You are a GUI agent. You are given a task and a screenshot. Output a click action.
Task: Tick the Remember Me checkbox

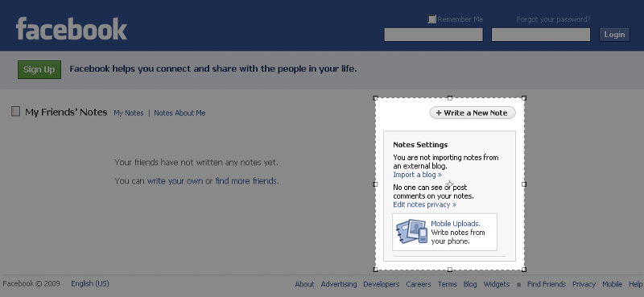(x=431, y=19)
